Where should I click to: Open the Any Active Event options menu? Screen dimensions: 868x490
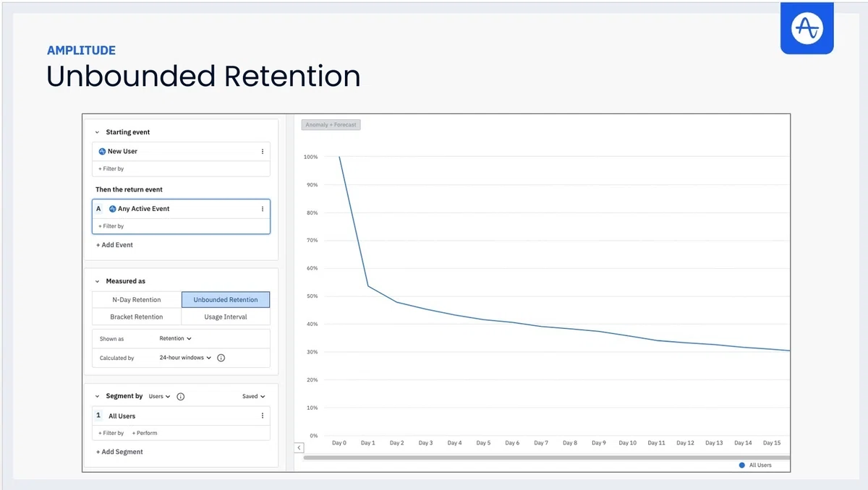tap(262, 209)
